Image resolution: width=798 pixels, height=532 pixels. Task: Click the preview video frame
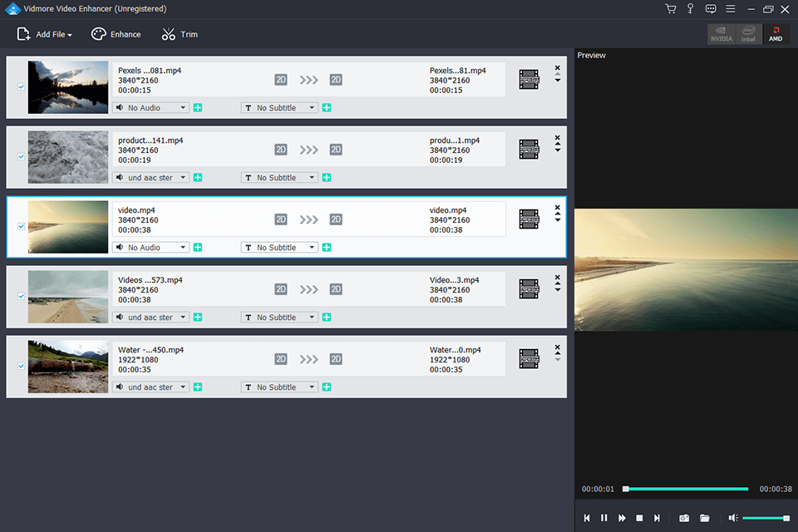(x=686, y=270)
